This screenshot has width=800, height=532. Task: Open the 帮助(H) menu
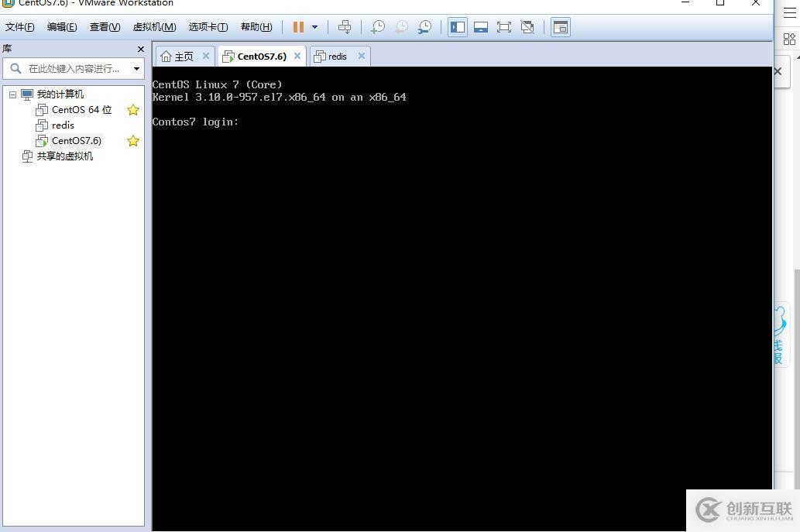[256, 27]
